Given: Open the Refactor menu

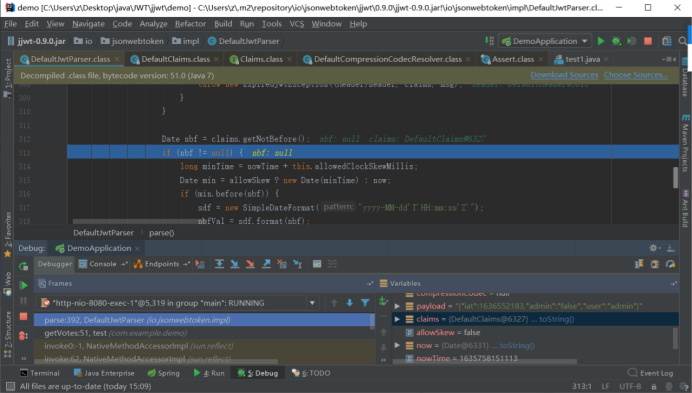Looking at the screenshot, I should click(x=190, y=24).
